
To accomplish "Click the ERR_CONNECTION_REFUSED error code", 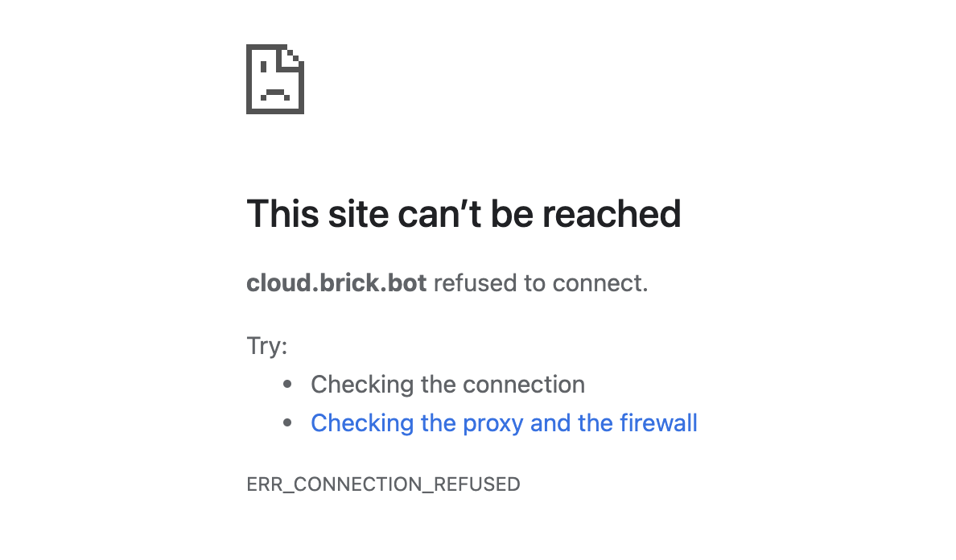I will point(383,484).
